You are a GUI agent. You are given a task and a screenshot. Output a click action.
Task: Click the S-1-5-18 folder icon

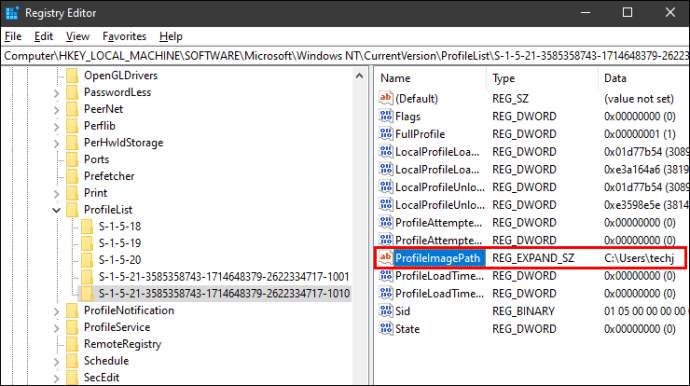click(87, 226)
